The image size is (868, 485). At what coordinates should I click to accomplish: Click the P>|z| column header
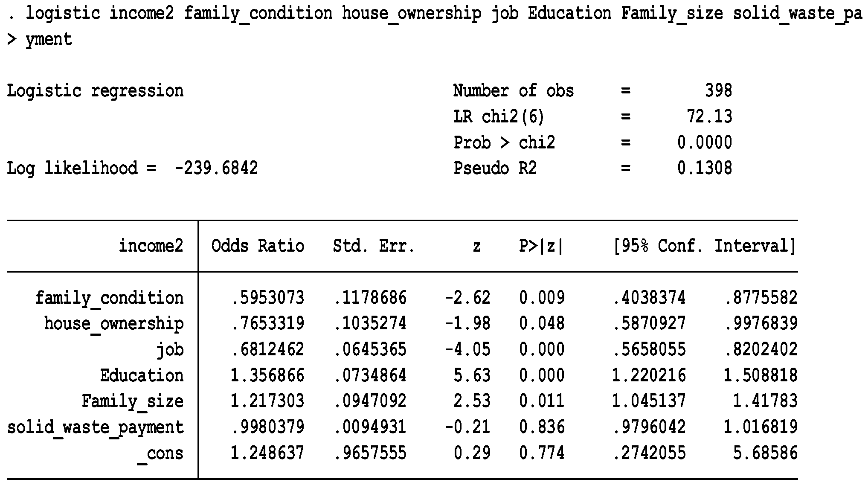[541, 246]
